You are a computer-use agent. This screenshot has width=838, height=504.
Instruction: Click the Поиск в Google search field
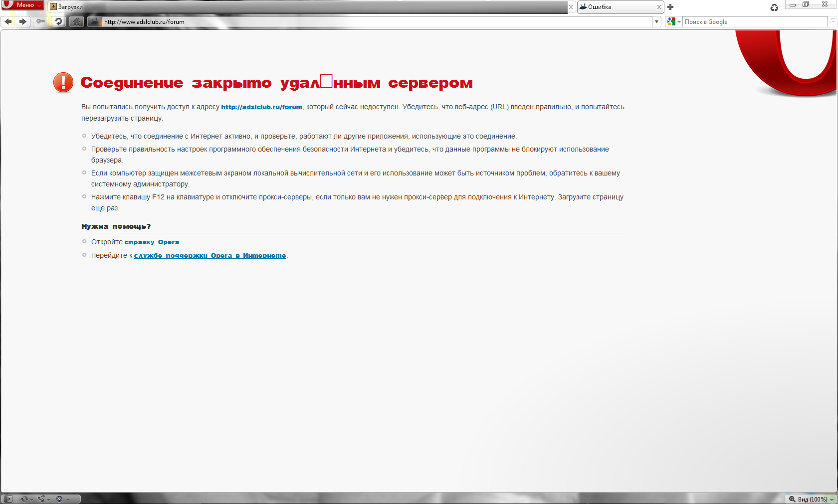(x=753, y=21)
